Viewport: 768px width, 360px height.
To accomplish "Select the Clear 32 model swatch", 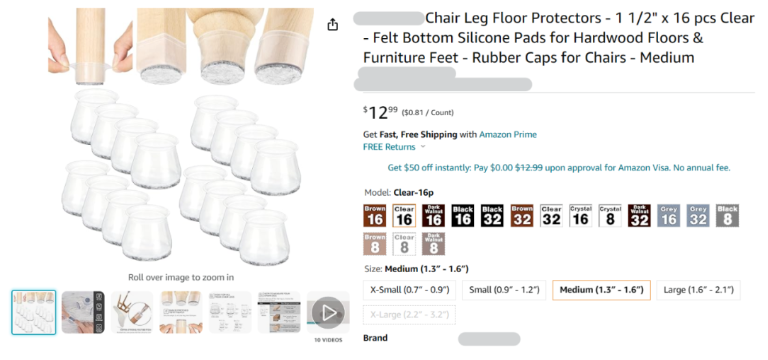I will [551, 216].
